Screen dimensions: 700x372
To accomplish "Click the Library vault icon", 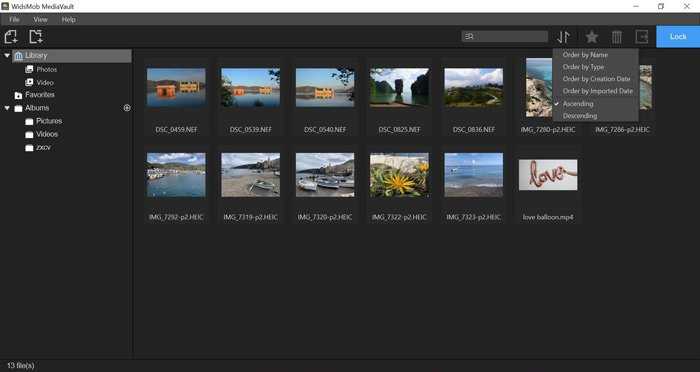I will tap(19, 56).
